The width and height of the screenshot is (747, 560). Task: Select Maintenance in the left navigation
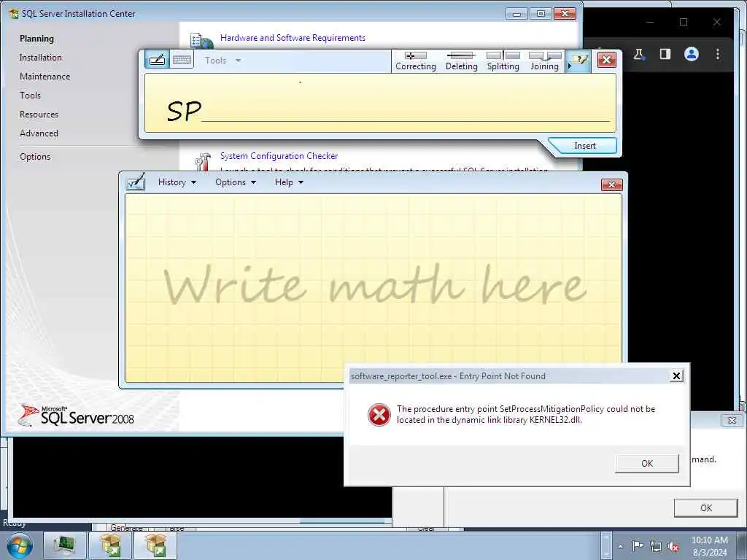[44, 77]
